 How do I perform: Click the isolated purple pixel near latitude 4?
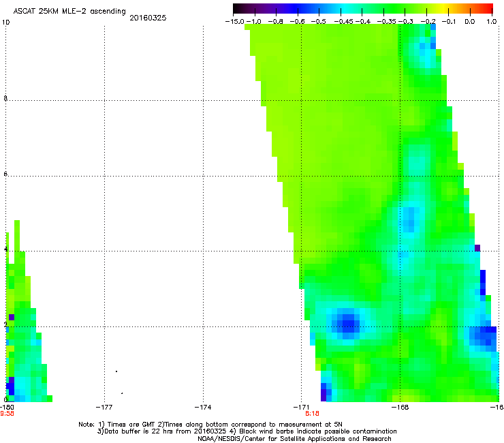[x=477, y=248]
